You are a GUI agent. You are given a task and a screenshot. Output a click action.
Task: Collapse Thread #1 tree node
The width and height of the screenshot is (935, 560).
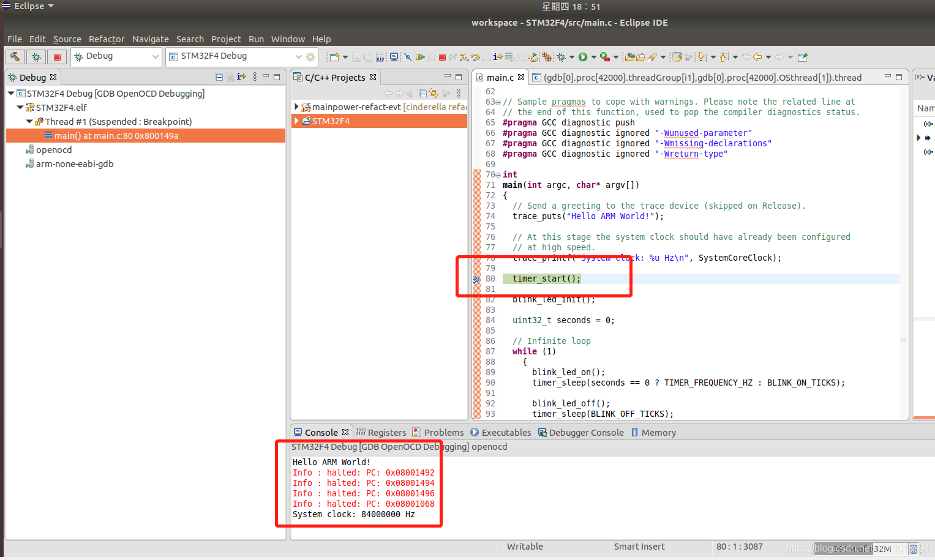point(29,121)
